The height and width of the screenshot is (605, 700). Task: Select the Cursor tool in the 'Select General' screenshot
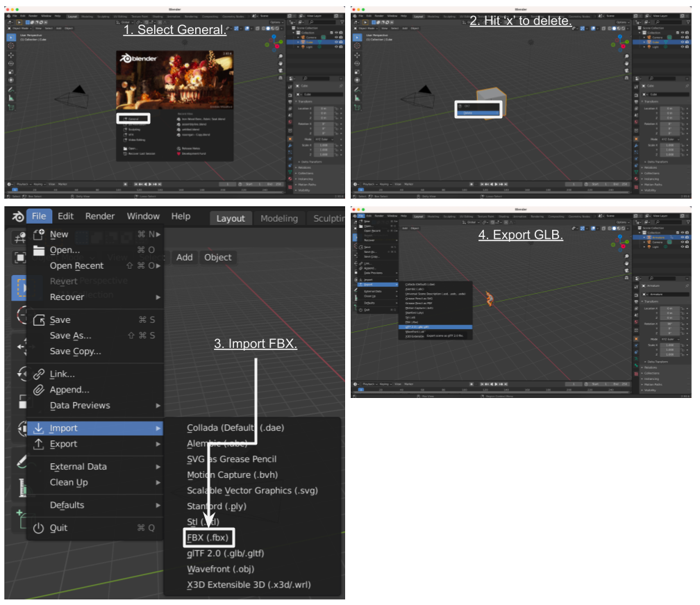point(11,46)
